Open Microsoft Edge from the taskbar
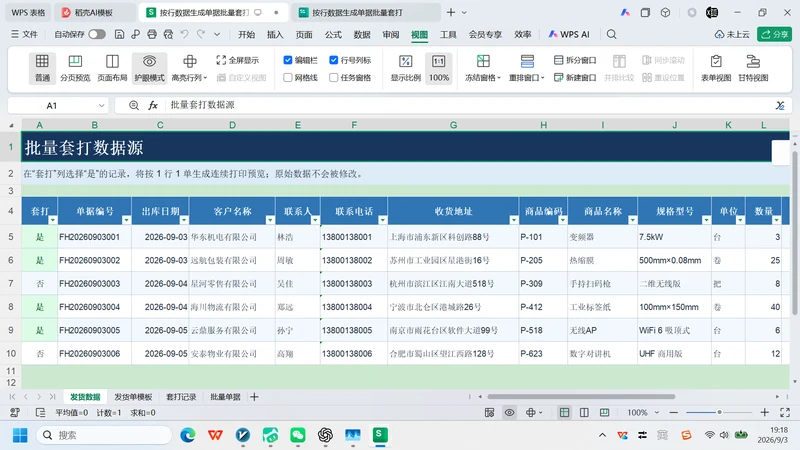This screenshot has height=450, width=800. point(188,435)
